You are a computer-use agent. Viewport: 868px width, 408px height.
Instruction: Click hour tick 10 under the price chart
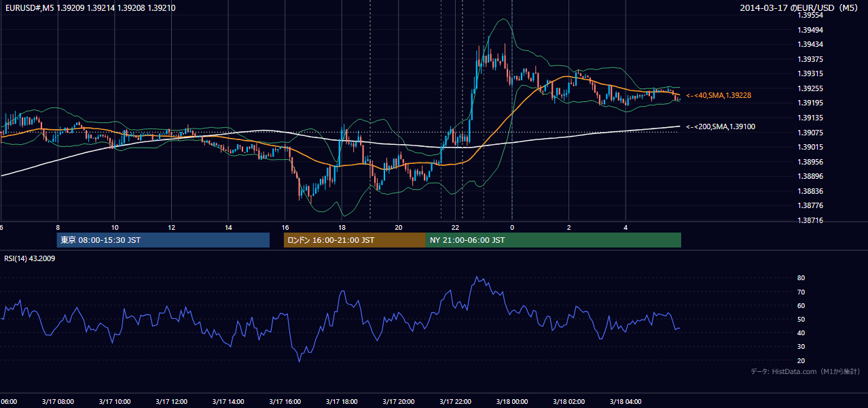click(x=115, y=228)
